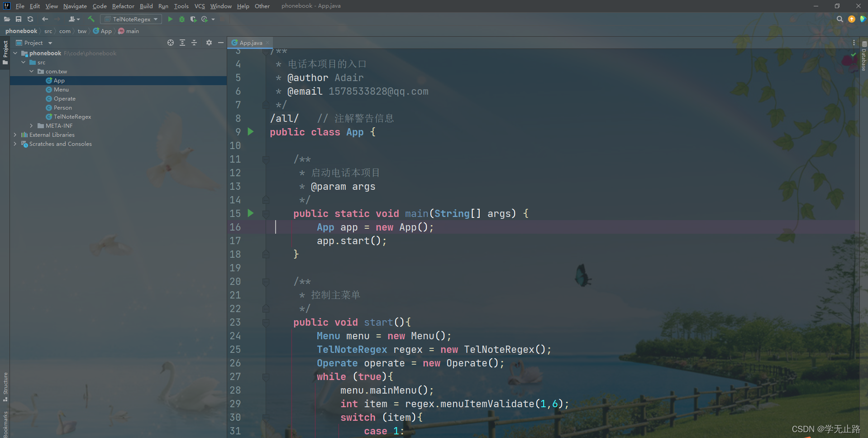This screenshot has height=438, width=868.
Task: Click the com breadcrumb
Action: pyautogui.click(x=65, y=31)
